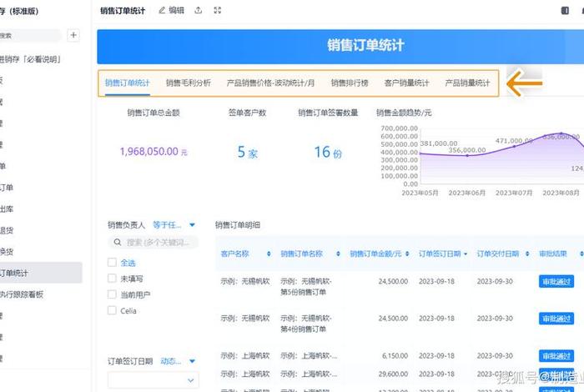Expand the date select box under 订单签订日期
The width and height of the screenshot is (584, 392).
point(153,380)
